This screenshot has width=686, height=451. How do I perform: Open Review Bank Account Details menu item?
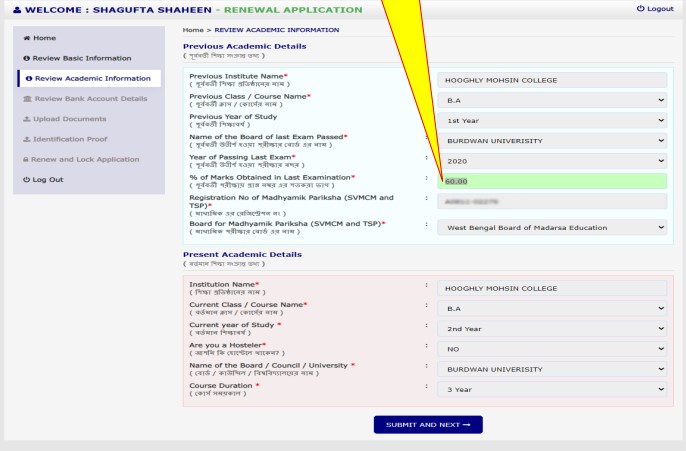(89, 98)
